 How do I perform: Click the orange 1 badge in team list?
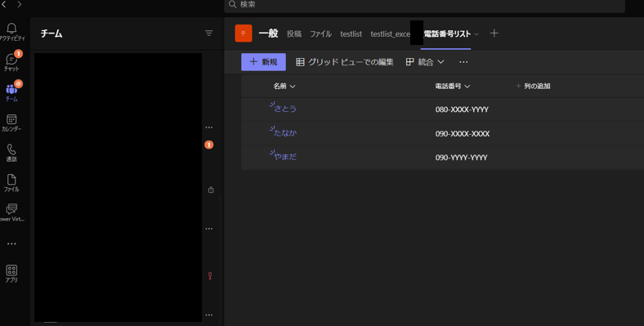coord(209,145)
